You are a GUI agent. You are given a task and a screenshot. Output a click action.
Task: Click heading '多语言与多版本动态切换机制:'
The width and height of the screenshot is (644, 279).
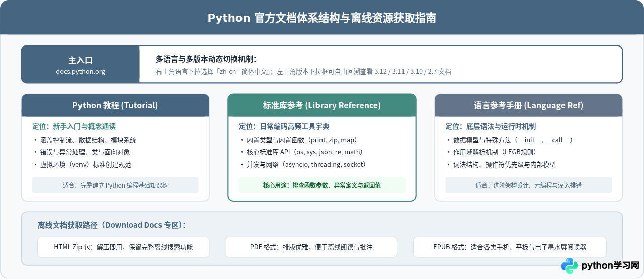(206, 59)
